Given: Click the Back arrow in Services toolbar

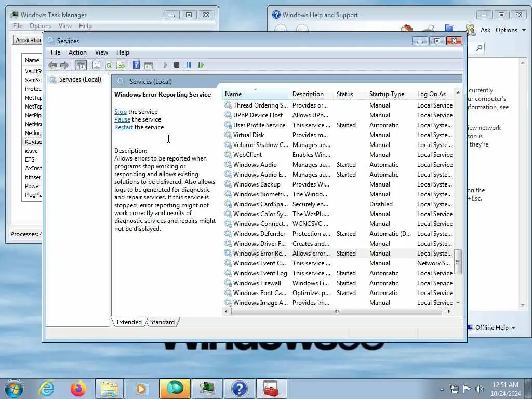Looking at the screenshot, I should (x=52, y=65).
